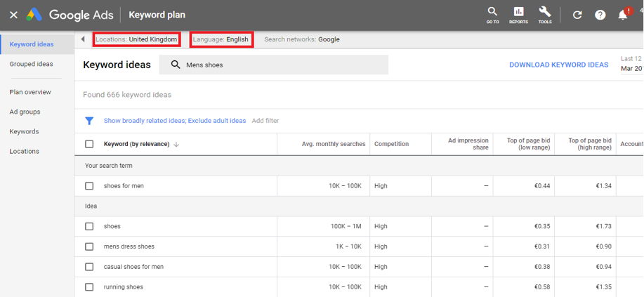This screenshot has height=297, width=644.
Task: Click Download Keyword Ideas
Action: [559, 65]
